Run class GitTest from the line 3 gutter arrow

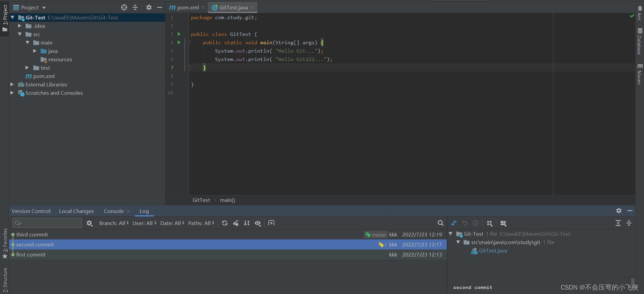179,34
